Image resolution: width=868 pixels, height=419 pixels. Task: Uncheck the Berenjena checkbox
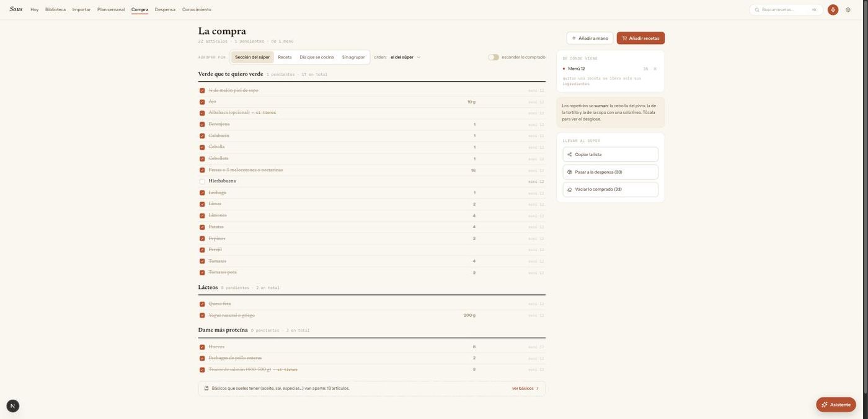[x=202, y=125]
